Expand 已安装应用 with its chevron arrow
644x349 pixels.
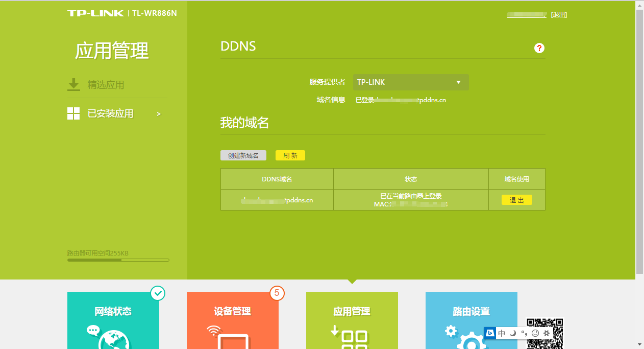[x=159, y=114]
